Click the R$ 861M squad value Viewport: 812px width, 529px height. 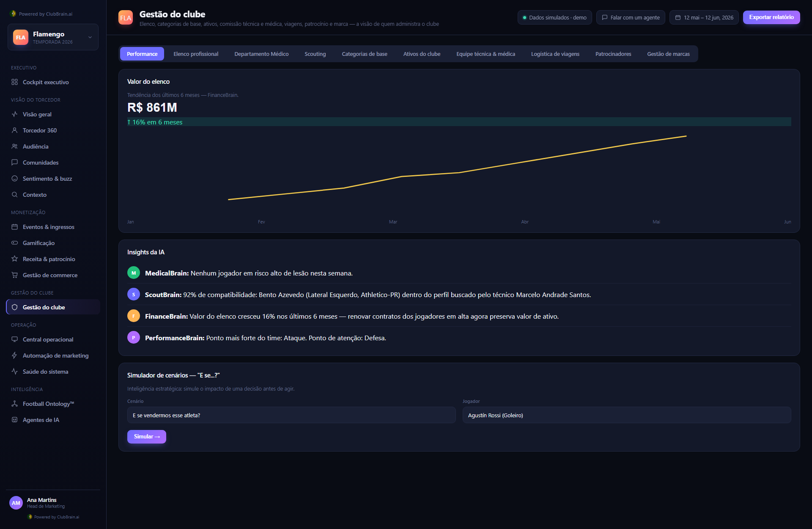coord(152,107)
